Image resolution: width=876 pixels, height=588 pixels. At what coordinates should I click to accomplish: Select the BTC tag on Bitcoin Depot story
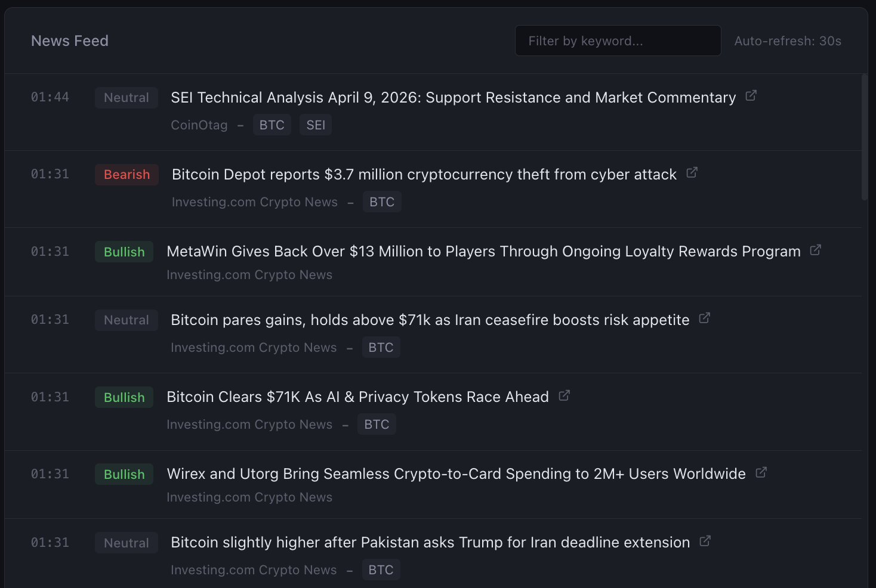point(382,202)
